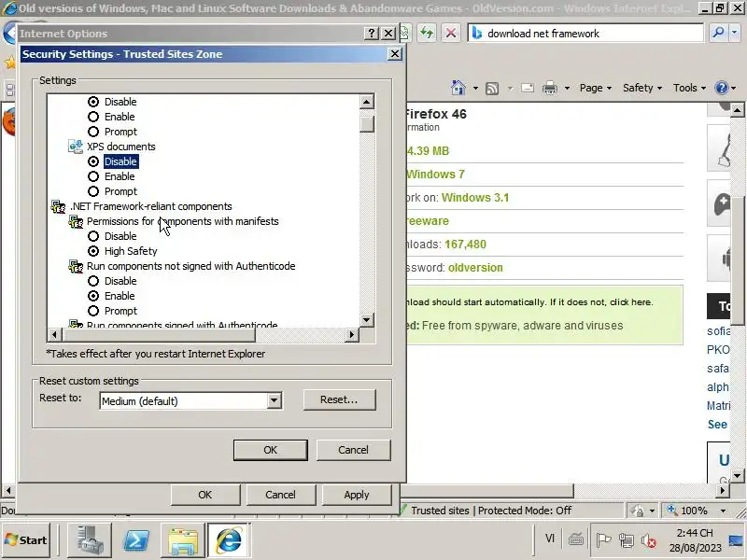Click the network tray icon
The image size is (747, 560).
[626, 540]
